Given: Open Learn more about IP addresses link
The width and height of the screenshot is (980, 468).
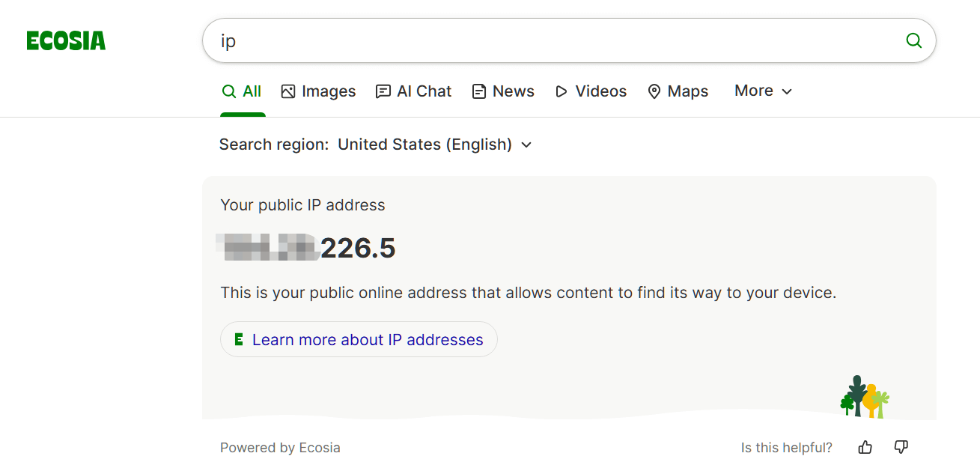Looking at the screenshot, I should (368, 340).
